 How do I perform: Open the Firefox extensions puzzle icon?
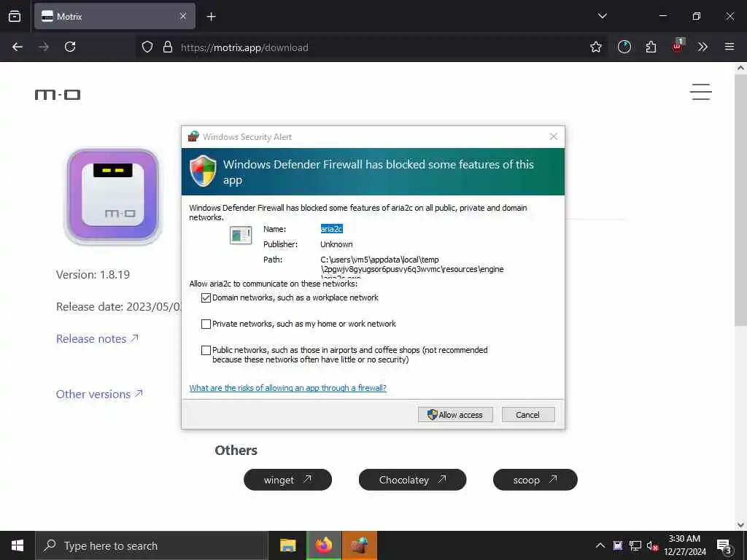click(x=651, y=47)
